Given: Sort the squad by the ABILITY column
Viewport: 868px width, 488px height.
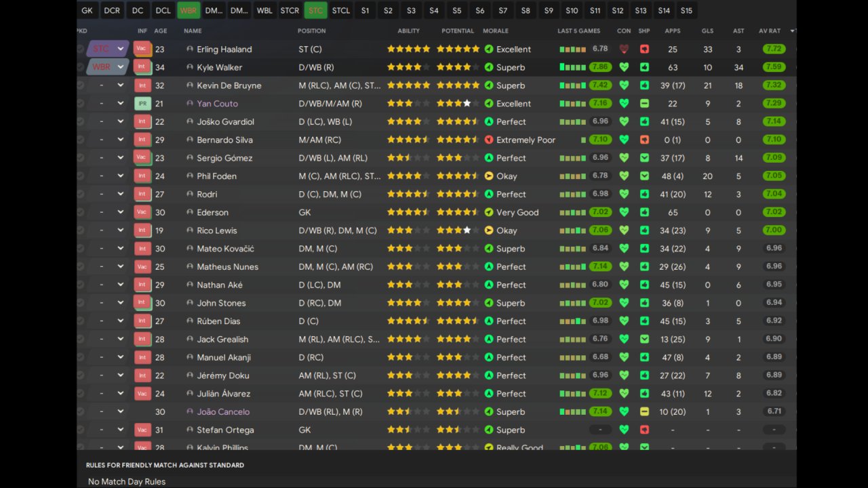Looking at the screenshot, I should pos(409,30).
